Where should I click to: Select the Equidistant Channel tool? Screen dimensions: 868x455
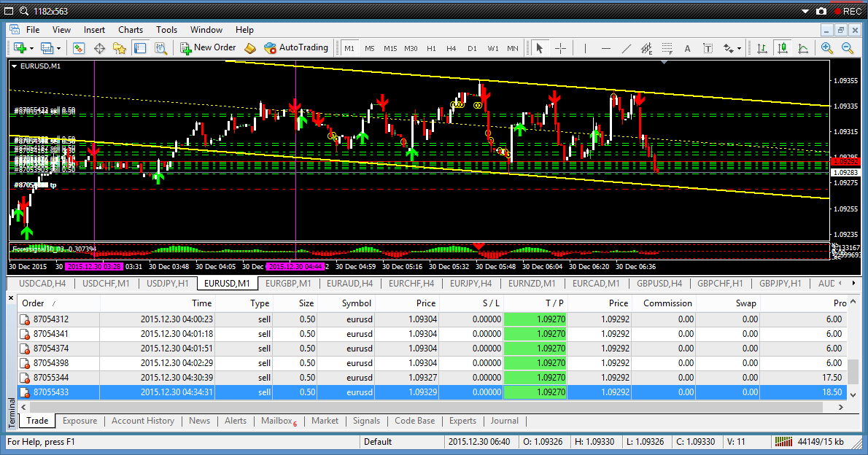tap(646, 48)
